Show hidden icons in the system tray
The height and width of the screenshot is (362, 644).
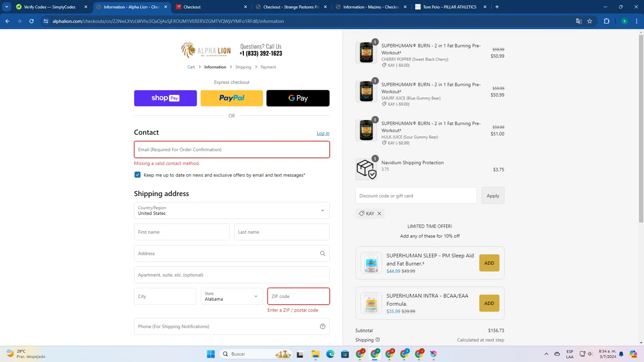coord(546,354)
